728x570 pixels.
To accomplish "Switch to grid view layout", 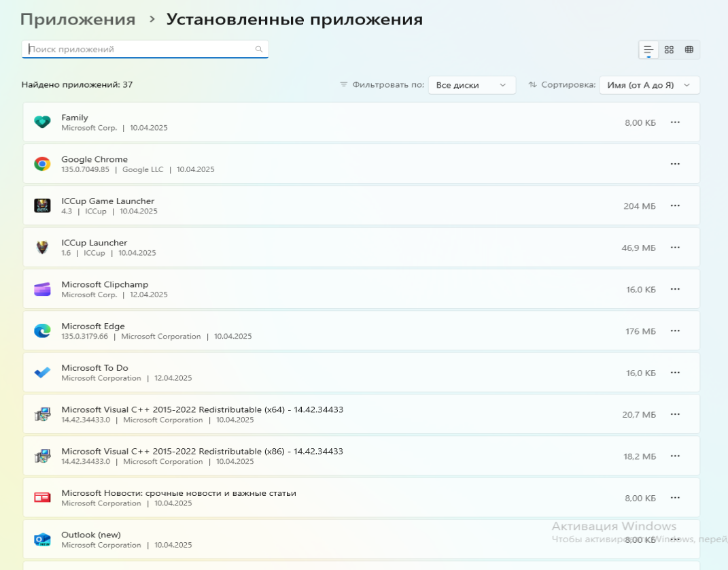I will pyautogui.click(x=669, y=50).
